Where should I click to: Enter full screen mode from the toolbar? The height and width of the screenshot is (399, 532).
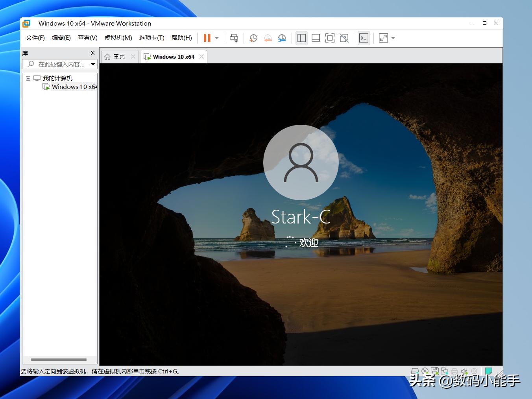pos(330,38)
